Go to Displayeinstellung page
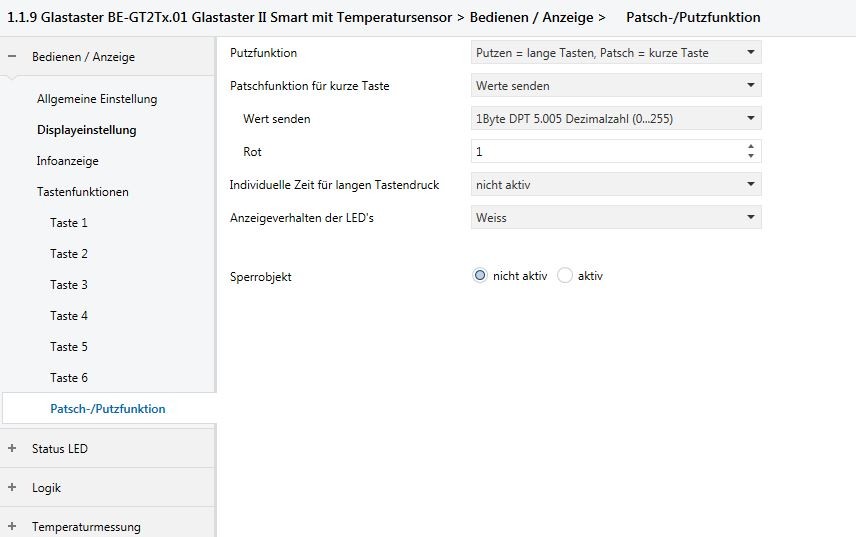 (87, 130)
